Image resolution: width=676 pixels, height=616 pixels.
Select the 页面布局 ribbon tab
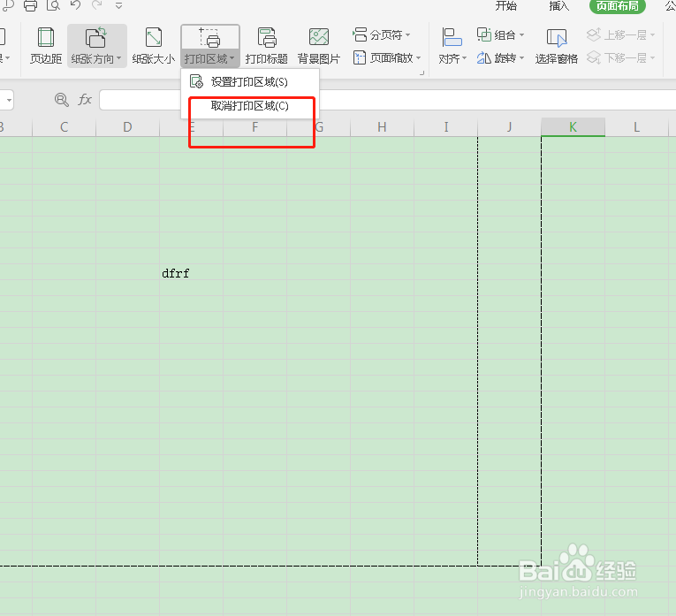(x=618, y=6)
